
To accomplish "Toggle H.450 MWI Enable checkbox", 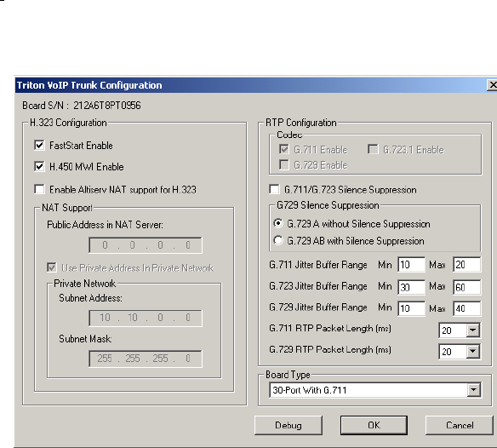I will tap(39, 167).
